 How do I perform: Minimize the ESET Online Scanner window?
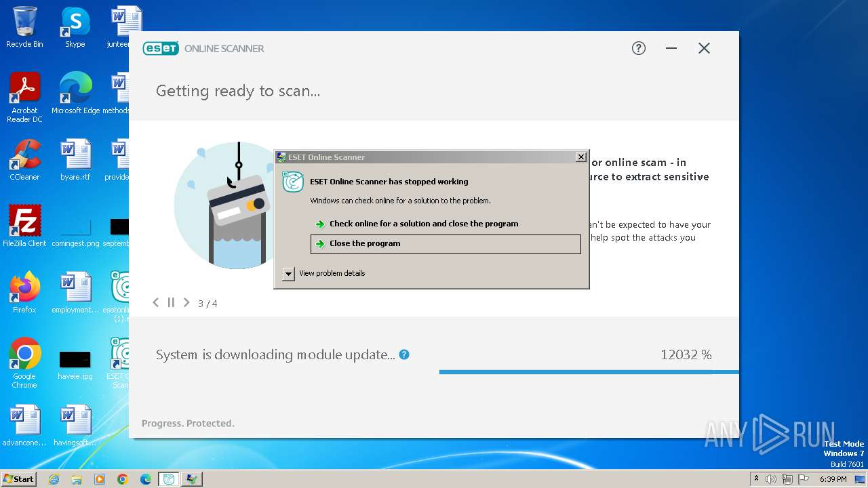[x=671, y=48]
